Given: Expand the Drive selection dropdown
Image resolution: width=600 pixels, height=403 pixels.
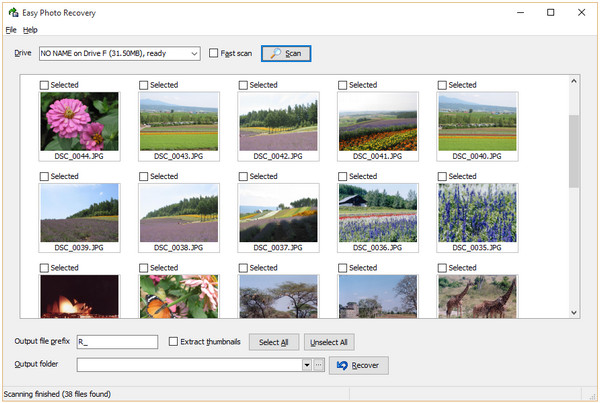Looking at the screenshot, I should [193, 53].
